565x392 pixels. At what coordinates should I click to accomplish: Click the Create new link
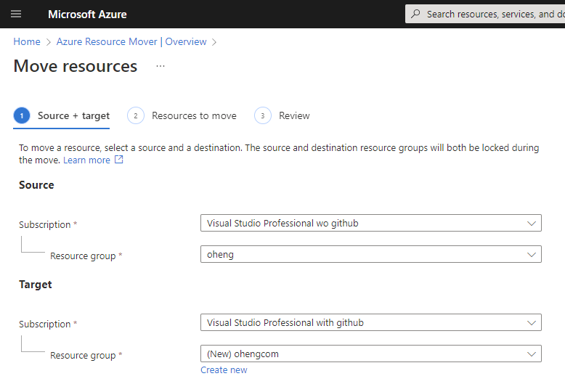click(x=224, y=370)
